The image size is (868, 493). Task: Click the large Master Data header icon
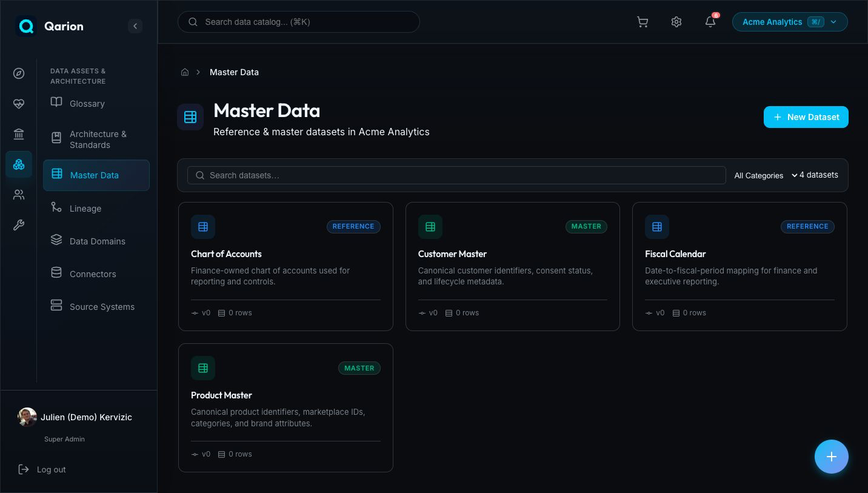190,117
